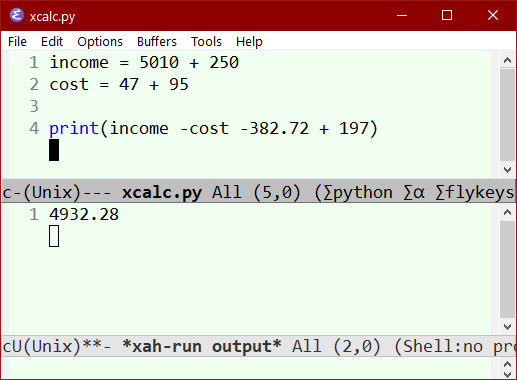Close the xcalc.py window
Viewport: 517px width, 380px height.
coord(493,15)
